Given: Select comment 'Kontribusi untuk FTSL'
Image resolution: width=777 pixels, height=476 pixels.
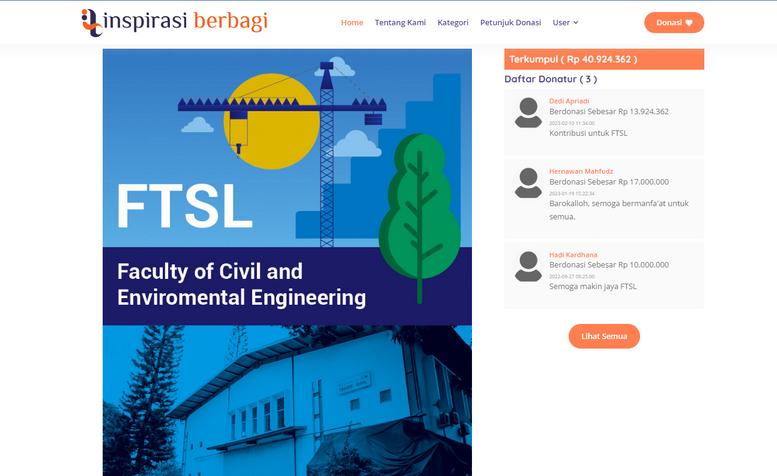Looking at the screenshot, I should 588,133.
